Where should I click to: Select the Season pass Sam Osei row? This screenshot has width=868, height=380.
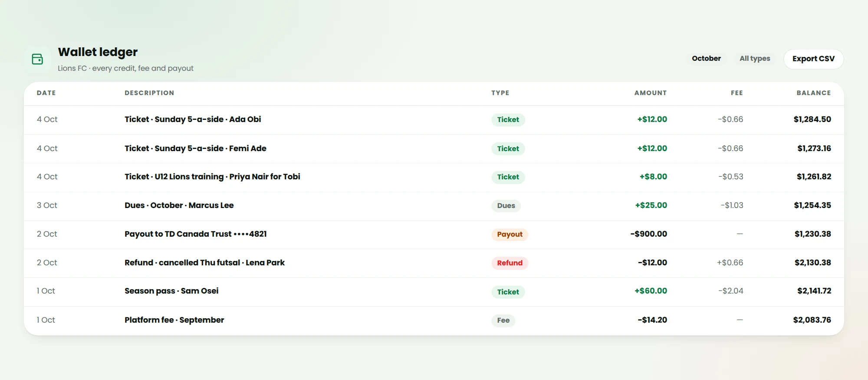point(434,292)
